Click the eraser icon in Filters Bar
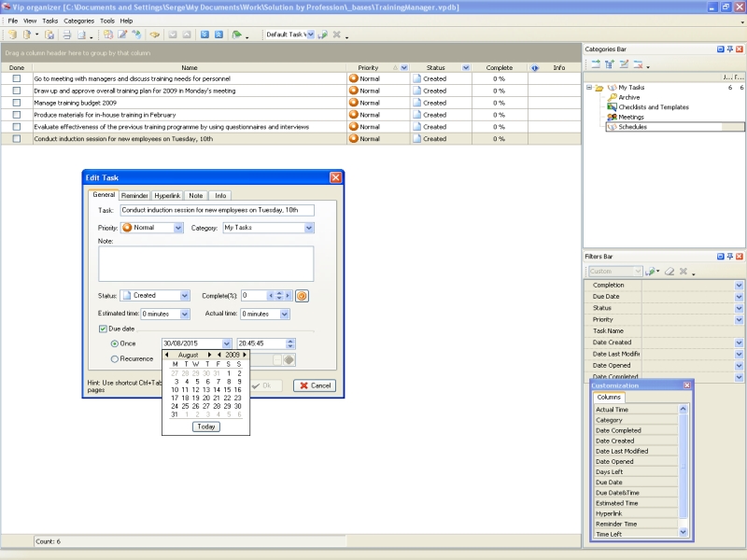The image size is (747, 560). pyautogui.click(x=669, y=272)
